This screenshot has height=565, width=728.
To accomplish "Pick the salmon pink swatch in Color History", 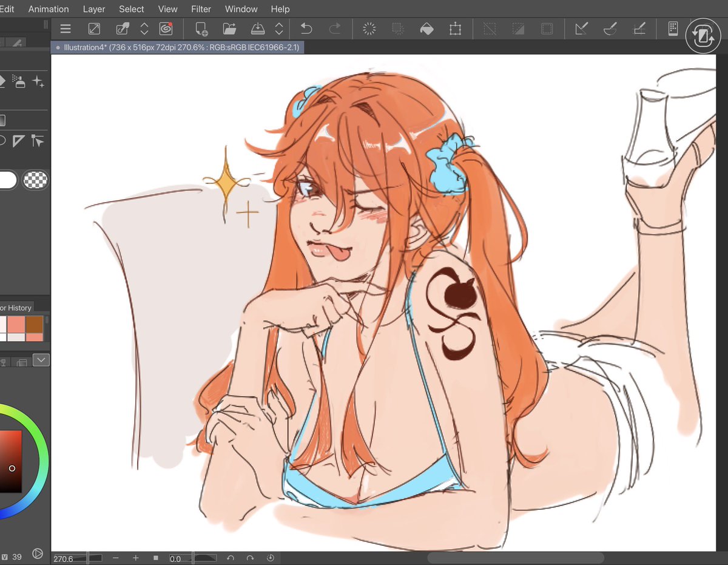I will 16,324.
